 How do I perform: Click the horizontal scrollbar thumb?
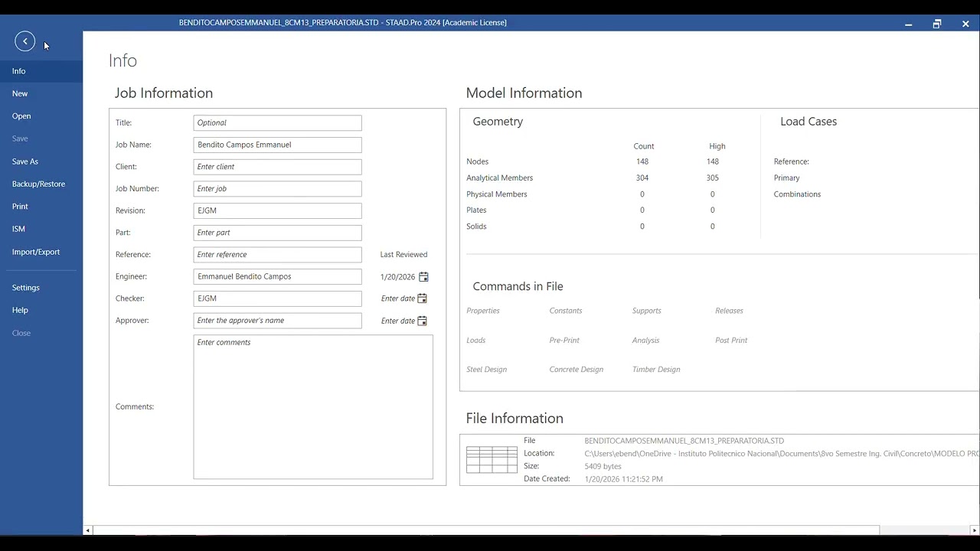pyautogui.click(x=486, y=530)
